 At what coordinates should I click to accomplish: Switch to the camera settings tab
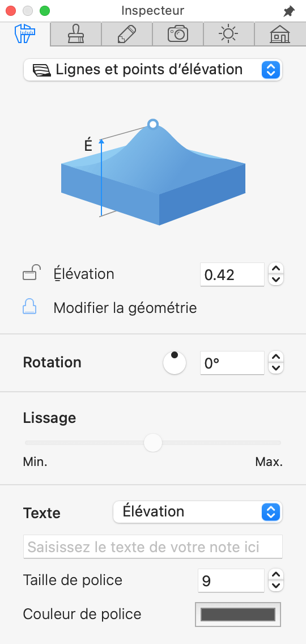(x=178, y=34)
